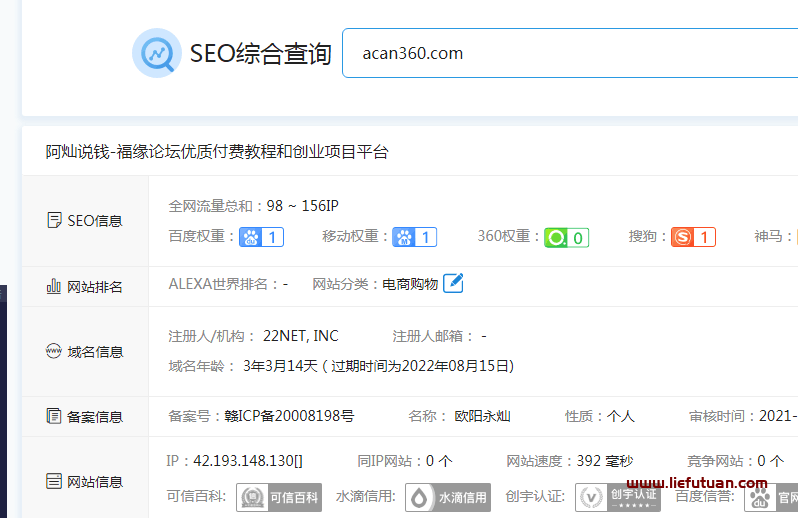Click the 竞争网站 0 个 value

pos(771,461)
